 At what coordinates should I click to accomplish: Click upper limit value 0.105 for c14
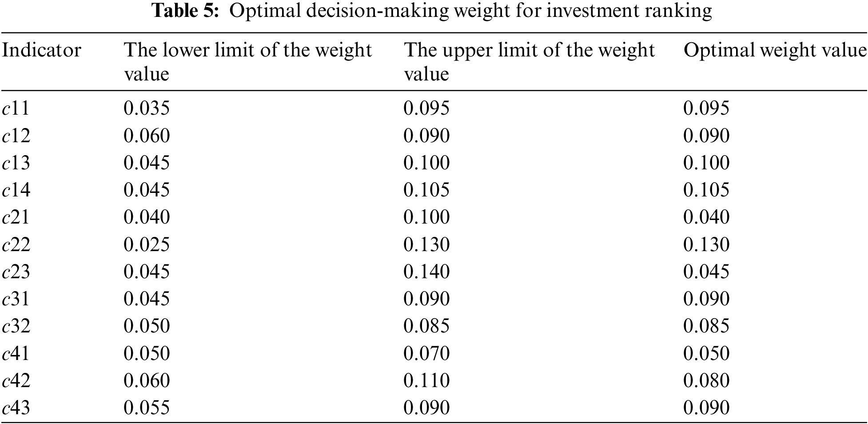(x=426, y=190)
